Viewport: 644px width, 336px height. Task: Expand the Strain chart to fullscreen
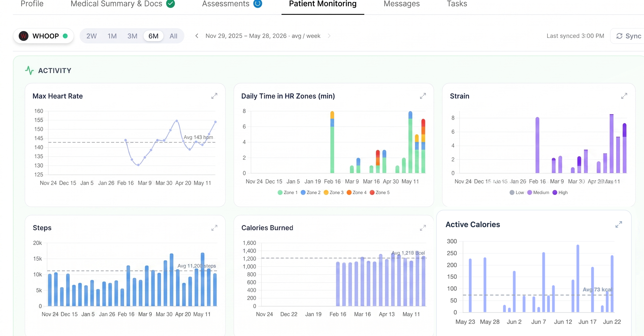click(624, 96)
